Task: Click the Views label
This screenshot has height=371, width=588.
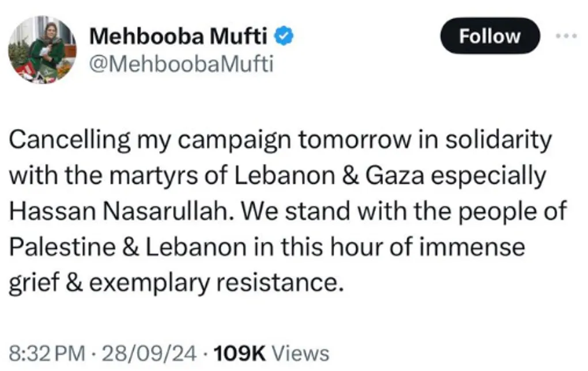Action: 300,353
